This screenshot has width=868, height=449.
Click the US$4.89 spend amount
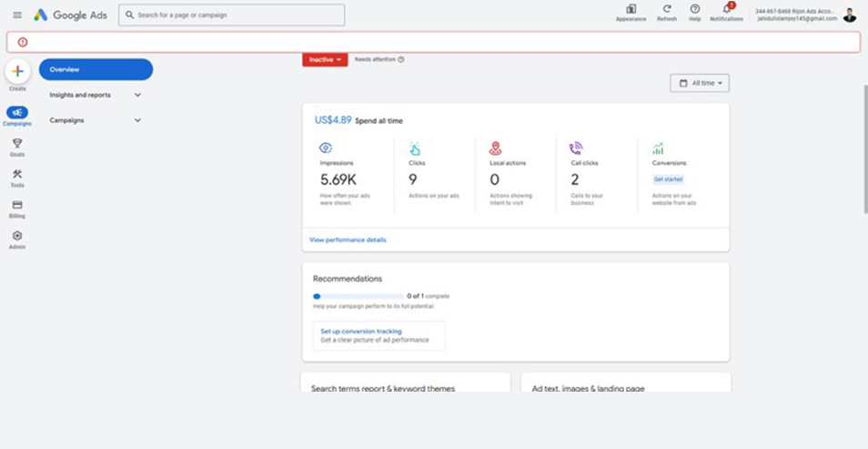(333, 119)
